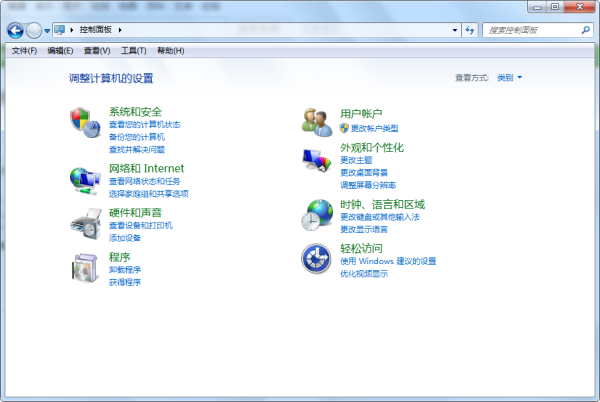
Task: Click 调整屏幕分辨率 link
Action: click(368, 185)
